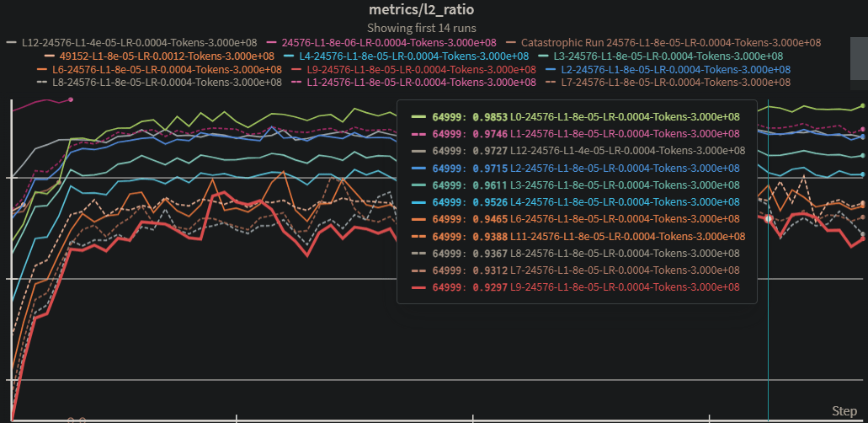
Task: Click the L11-24576 row in the hover tooltip
Action: (x=577, y=236)
